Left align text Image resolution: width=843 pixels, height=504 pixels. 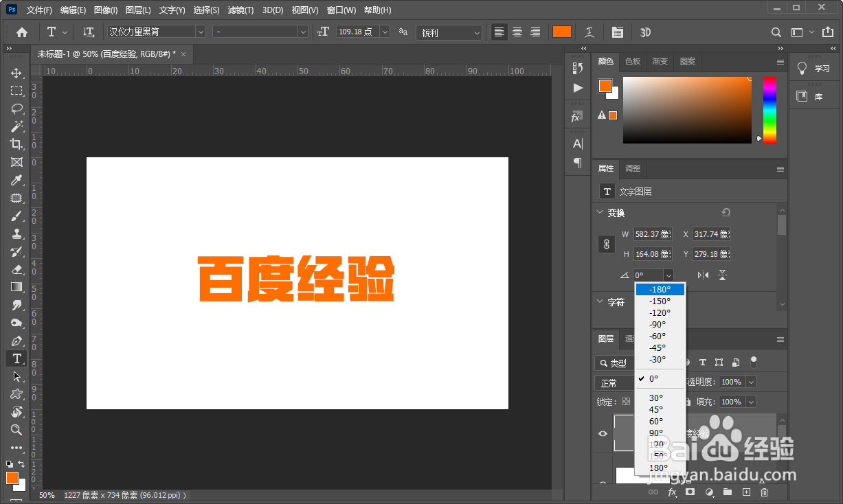pyautogui.click(x=499, y=32)
